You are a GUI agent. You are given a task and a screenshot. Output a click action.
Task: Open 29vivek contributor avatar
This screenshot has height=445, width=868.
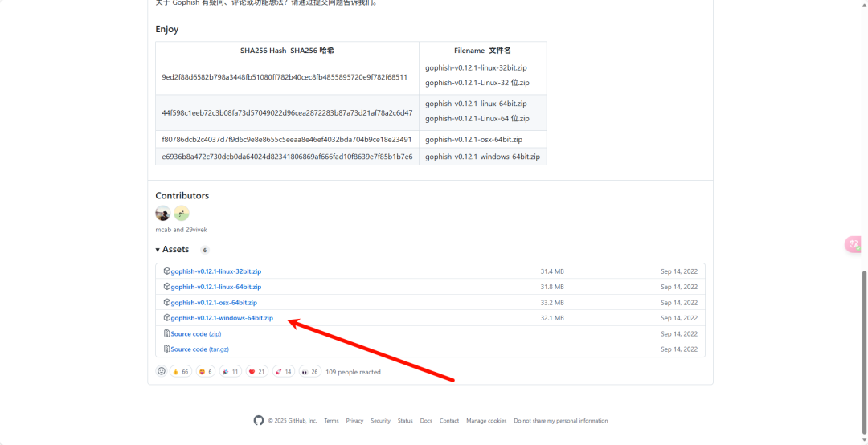[182, 213]
